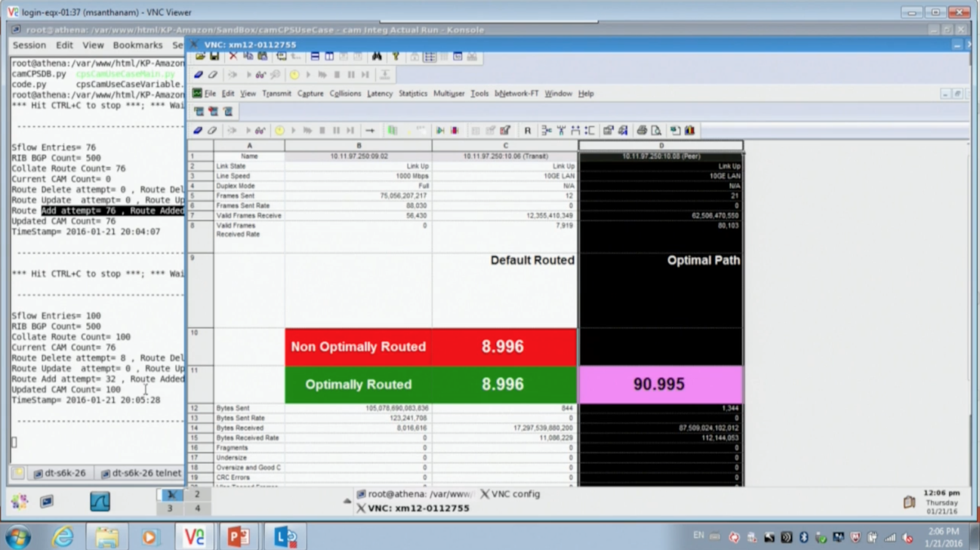Screen dimensions: 980x550
Task: Switch to virtual desktop 4 in pager
Action: (x=197, y=508)
